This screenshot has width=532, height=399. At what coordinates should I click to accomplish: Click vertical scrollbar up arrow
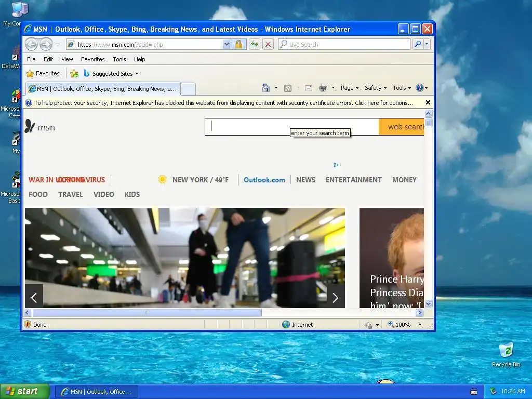[428, 114]
